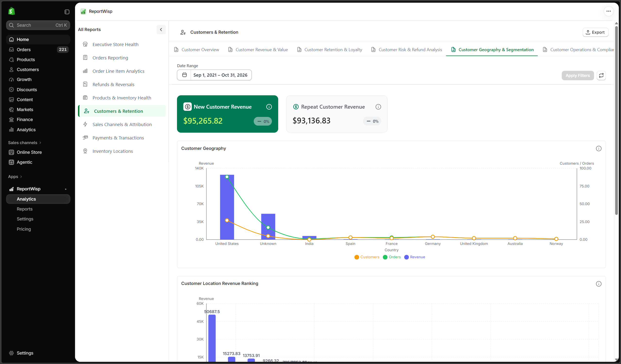Collapse the All Reports panel chevron

[161, 30]
